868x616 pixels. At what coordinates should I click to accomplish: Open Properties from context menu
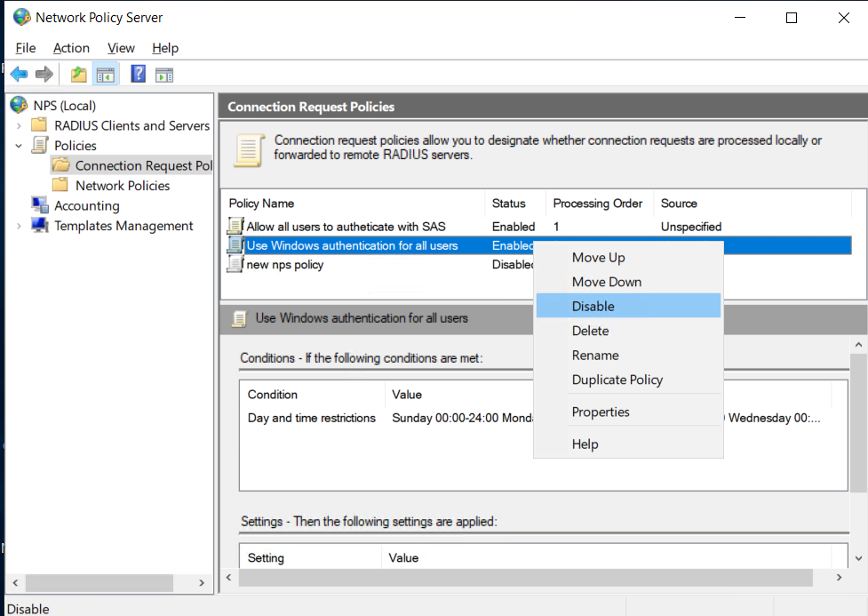(628, 412)
